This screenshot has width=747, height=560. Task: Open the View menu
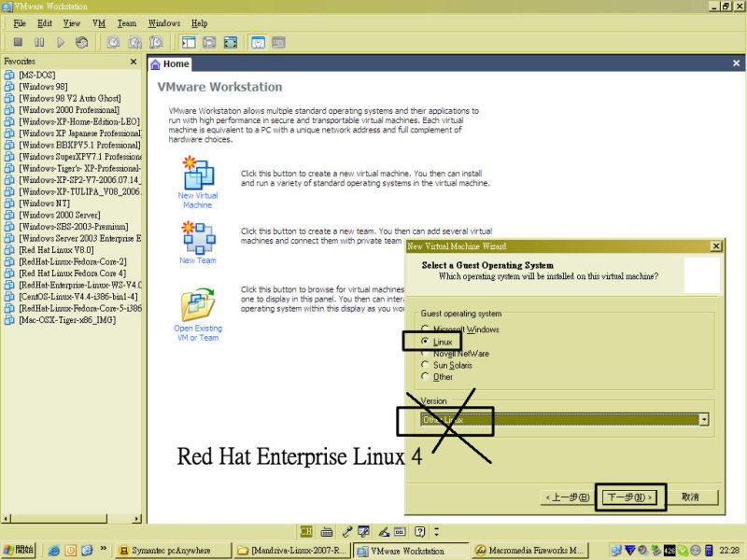[x=72, y=23]
